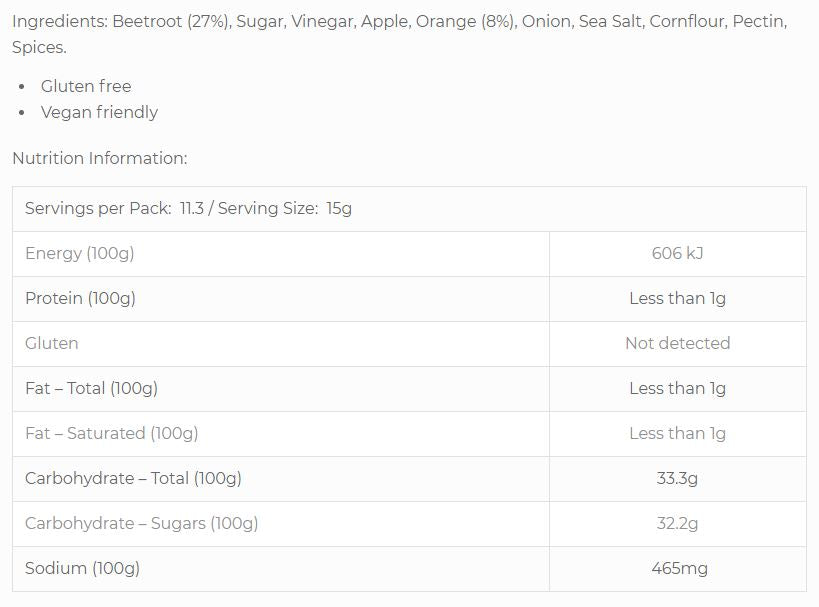Select the saturated fat "Less than 1g" value

[x=677, y=433]
